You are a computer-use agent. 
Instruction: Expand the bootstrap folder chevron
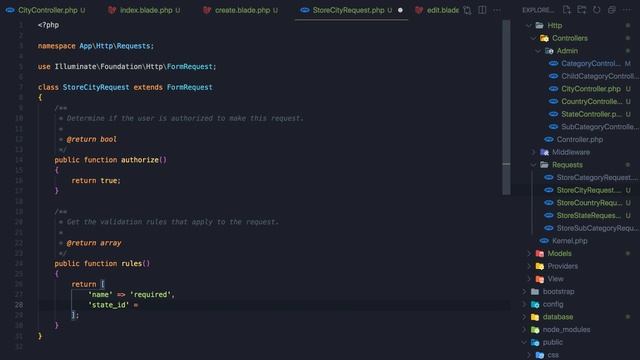pos(524,291)
